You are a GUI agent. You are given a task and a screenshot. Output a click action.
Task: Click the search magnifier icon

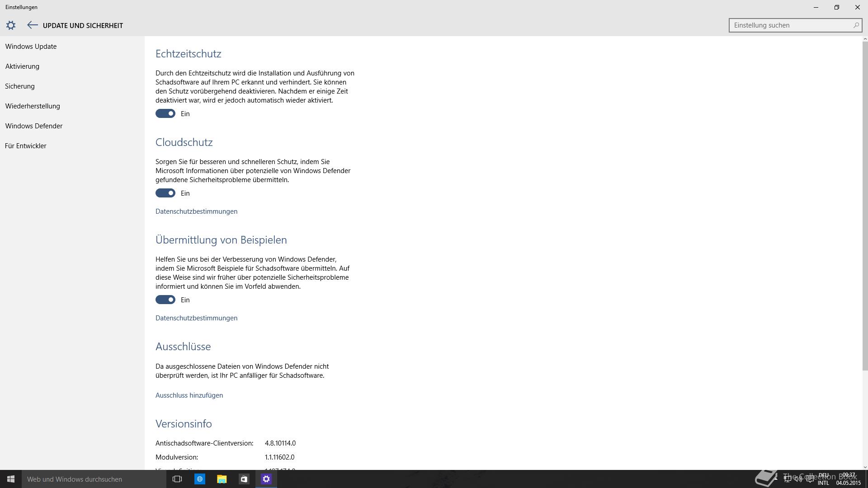point(856,25)
